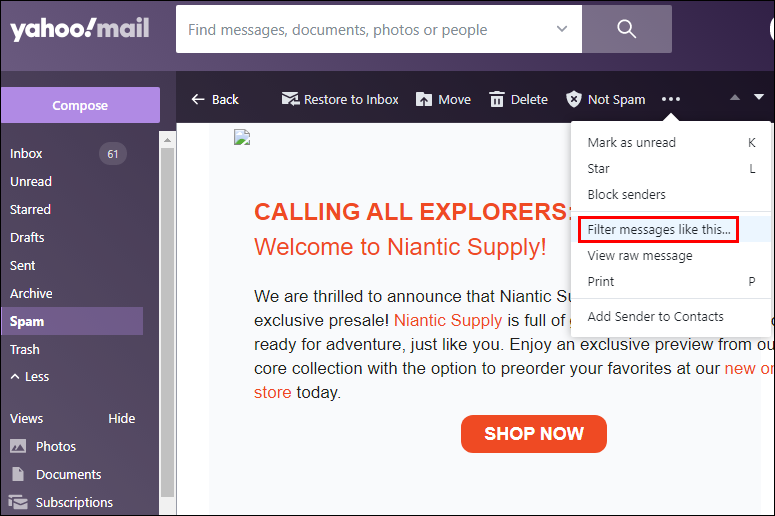This screenshot has height=516, width=775.
Task: Click the Back text label
Action: [x=225, y=100]
